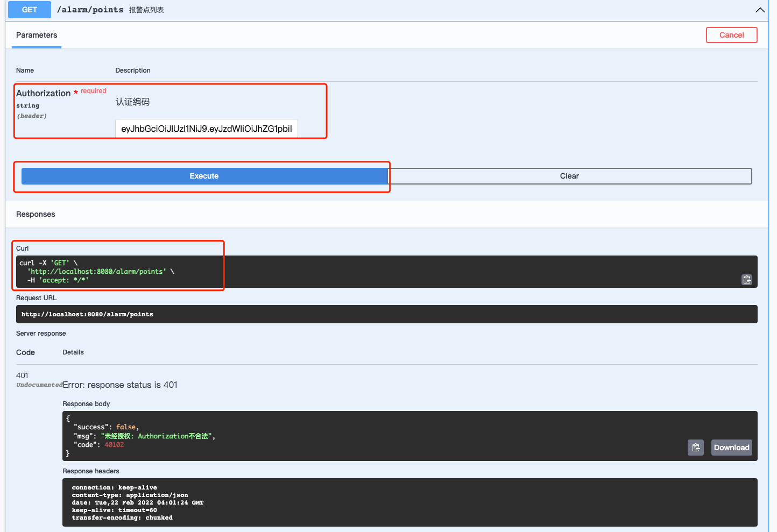The image size is (777, 532).
Task: Copy the Response body via clipboard icon
Action: tap(696, 447)
